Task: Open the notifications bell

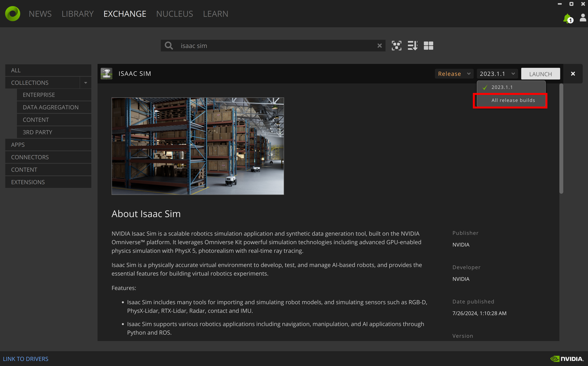Action: 567,18
